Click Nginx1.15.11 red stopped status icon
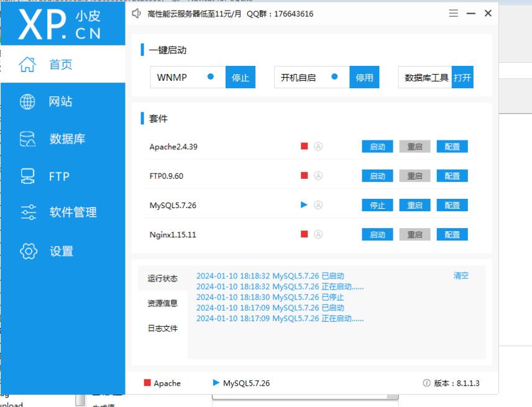This screenshot has height=407, width=532. click(x=305, y=234)
